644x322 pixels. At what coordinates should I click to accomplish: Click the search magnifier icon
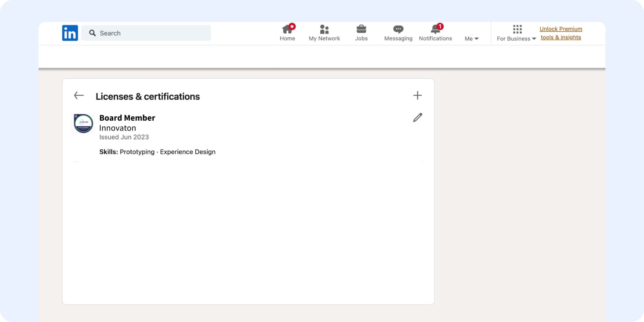(92, 33)
